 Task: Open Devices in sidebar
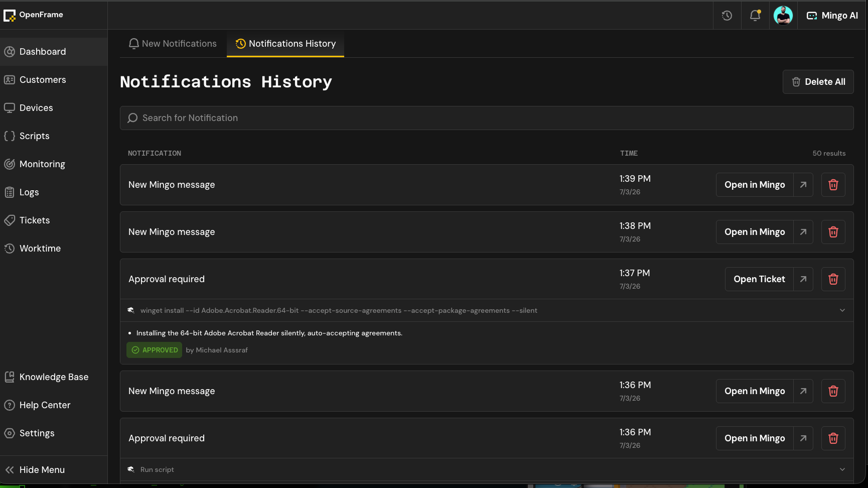(54, 108)
